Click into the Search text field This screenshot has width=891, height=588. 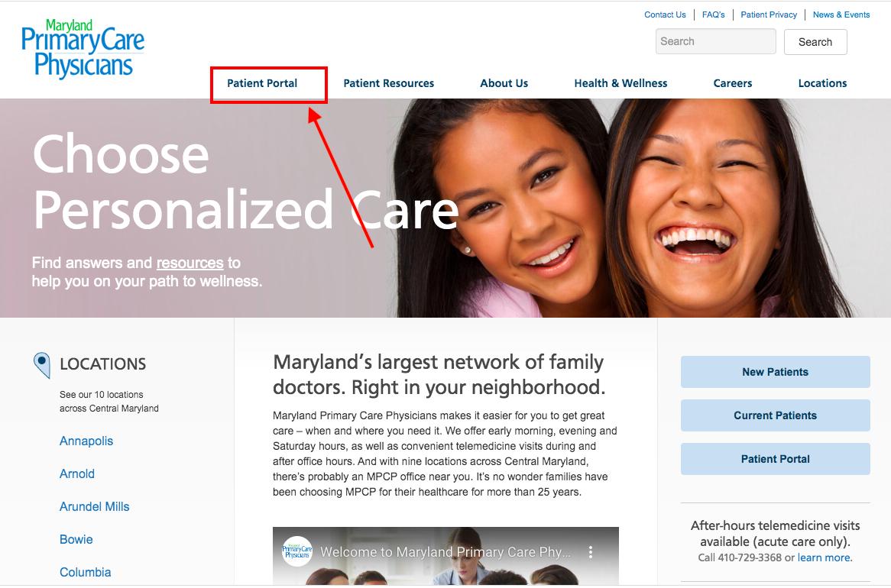coord(715,41)
